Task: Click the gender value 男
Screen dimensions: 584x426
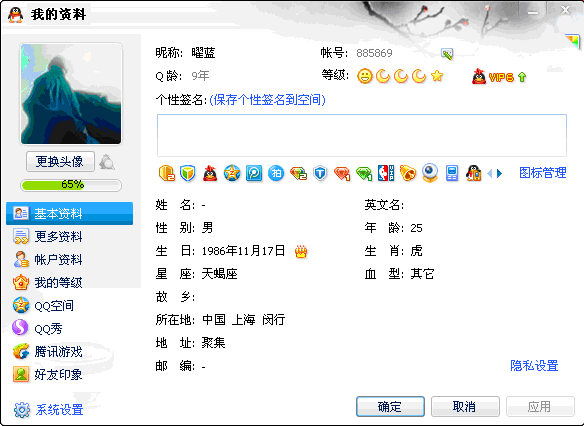Action: coord(207,228)
